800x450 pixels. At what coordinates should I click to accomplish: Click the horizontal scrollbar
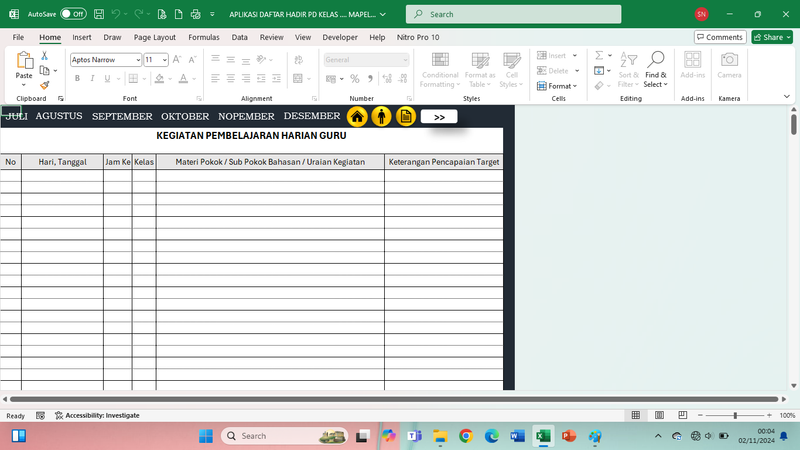393,399
